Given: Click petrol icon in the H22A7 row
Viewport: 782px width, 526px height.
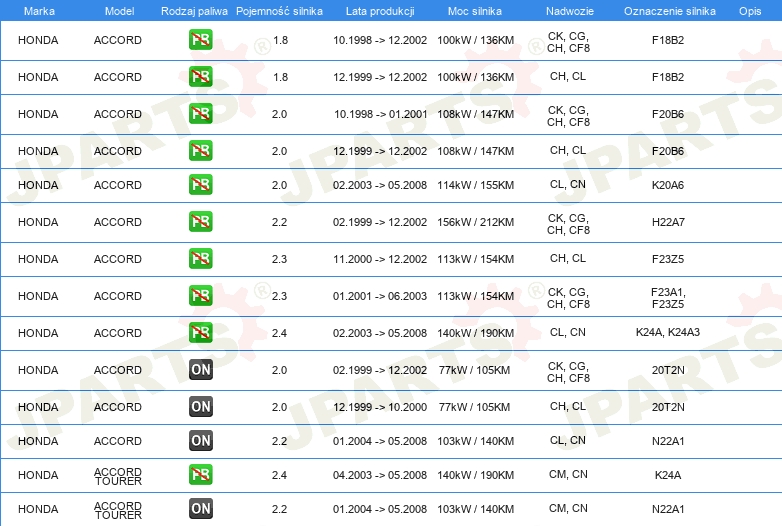Looking at the screenshot, I should click(200, 222).
